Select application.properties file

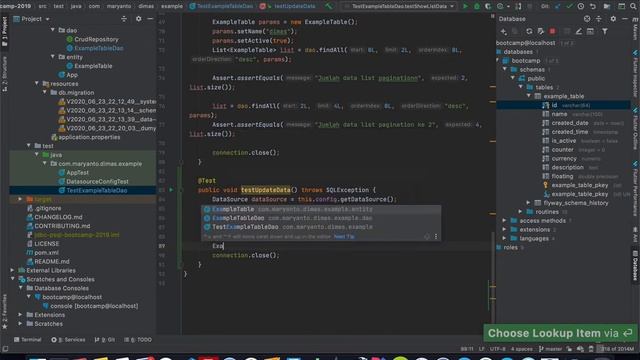(85, 137)
